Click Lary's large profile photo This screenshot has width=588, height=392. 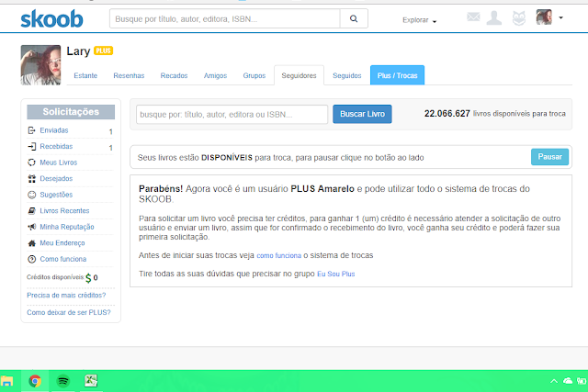coord(40,65)
